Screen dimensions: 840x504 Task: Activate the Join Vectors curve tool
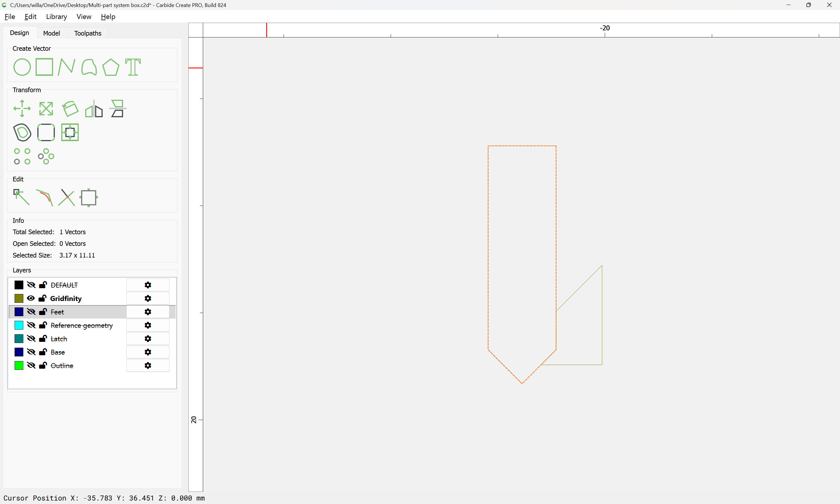click(x=44, y=197)
